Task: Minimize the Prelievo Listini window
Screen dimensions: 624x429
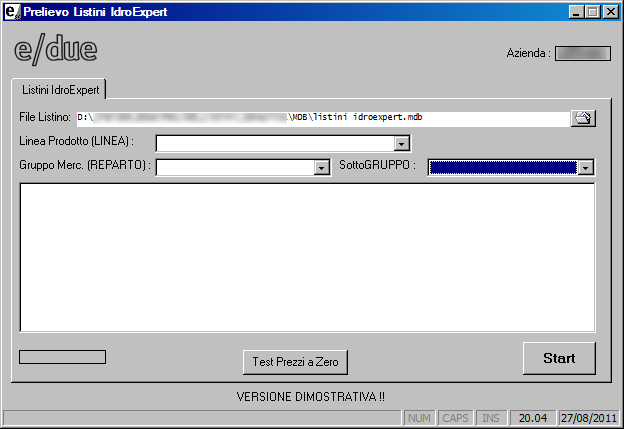Action: (576, 12)
